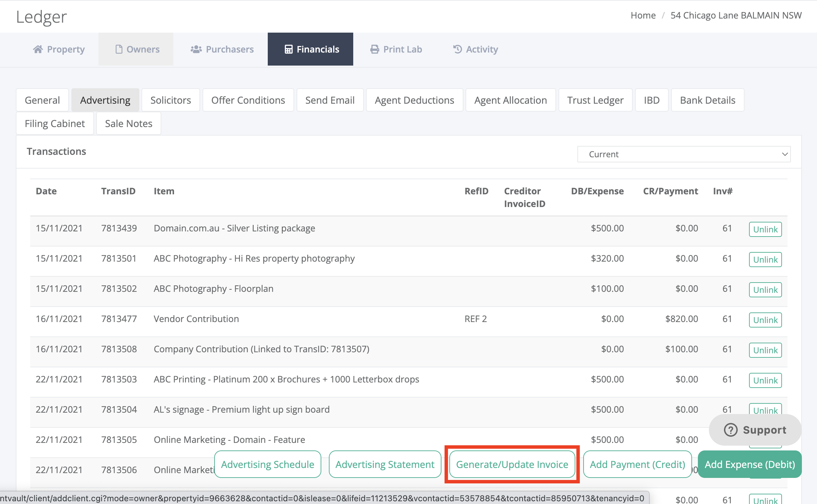Click the Property tab house icon
Viewport: 817px width, 504px height.
(x=38, y=49)
